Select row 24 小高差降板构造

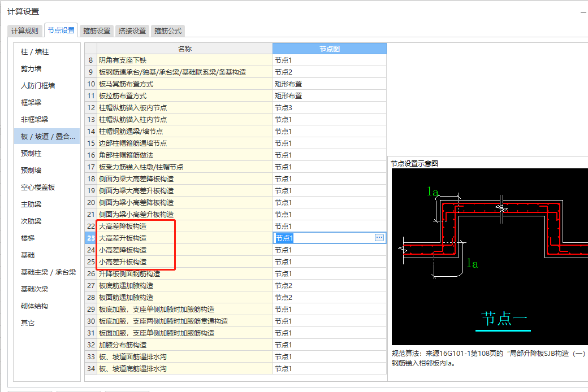(184, 250)
